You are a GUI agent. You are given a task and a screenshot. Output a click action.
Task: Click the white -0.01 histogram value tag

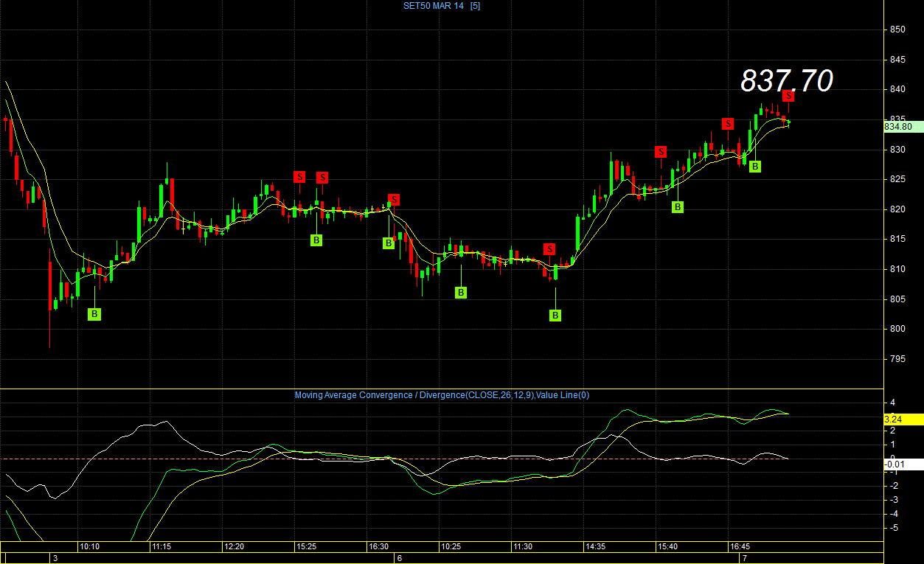point(903,464)
